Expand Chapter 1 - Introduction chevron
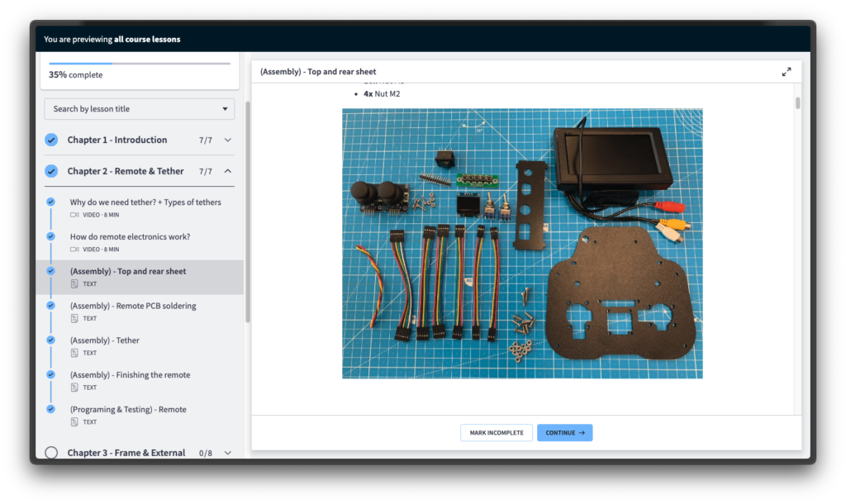The image size is (846, 504). 228,140
